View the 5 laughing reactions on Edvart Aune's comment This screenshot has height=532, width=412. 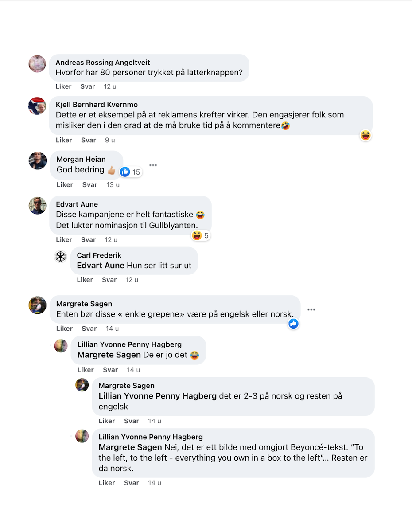(201, 235)
